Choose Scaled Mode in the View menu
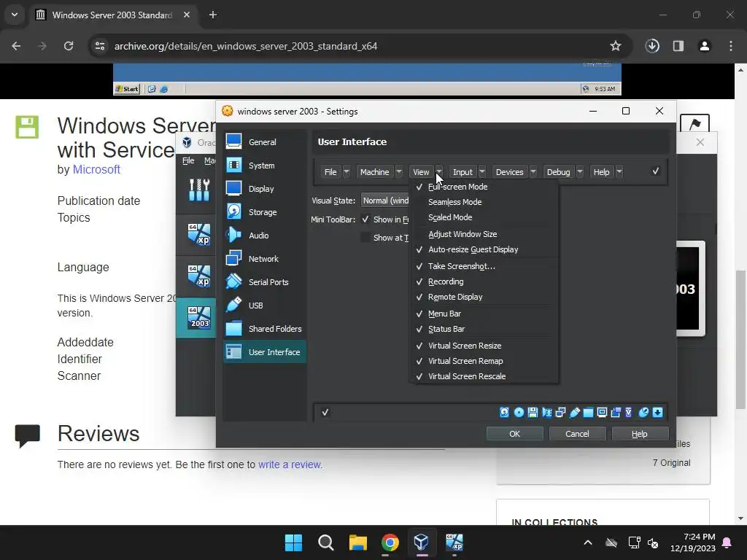 (x=484, y=217)
